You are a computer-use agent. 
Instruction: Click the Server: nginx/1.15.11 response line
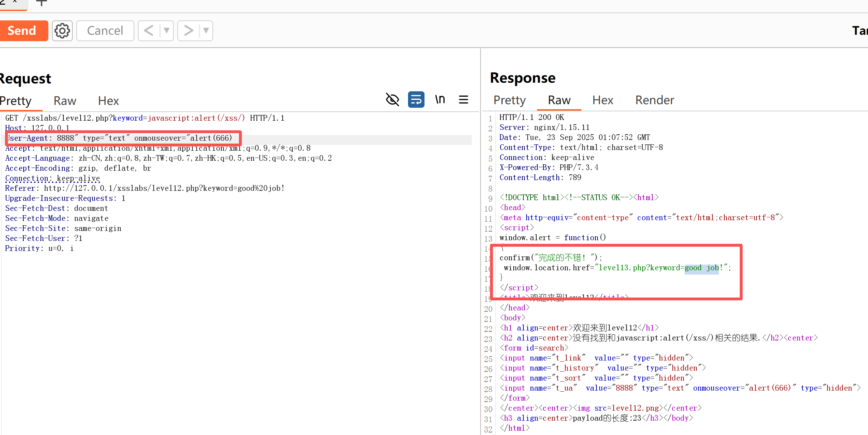(x=545, y=127)
